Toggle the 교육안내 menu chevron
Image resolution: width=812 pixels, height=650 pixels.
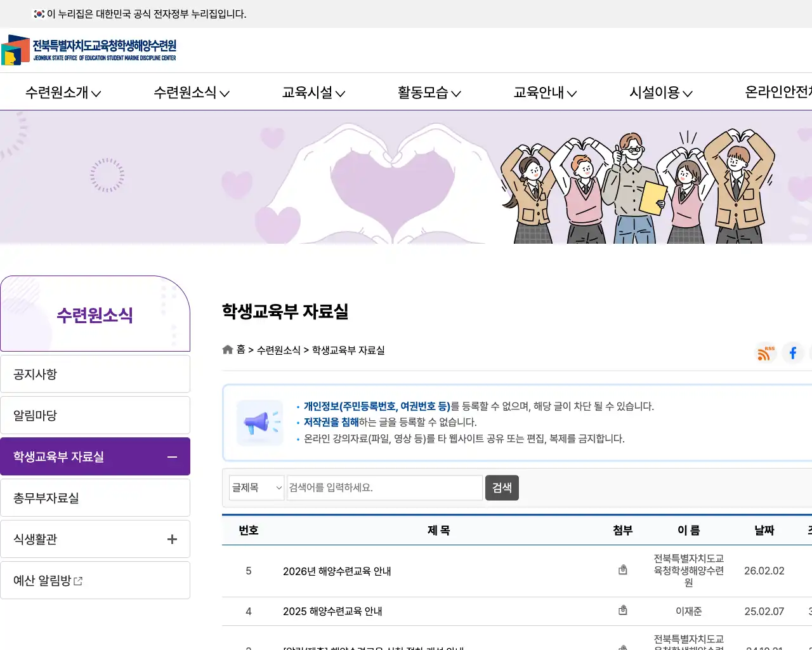(573, 93)
